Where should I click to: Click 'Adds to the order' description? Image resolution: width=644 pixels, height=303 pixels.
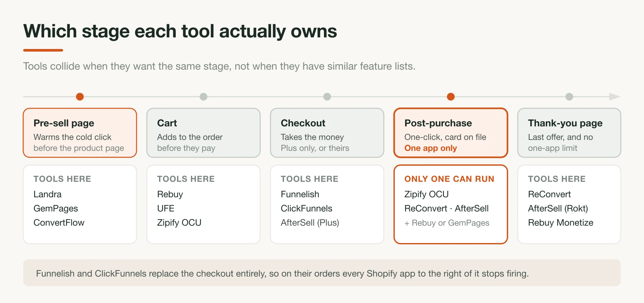click(x=190, y=137)
